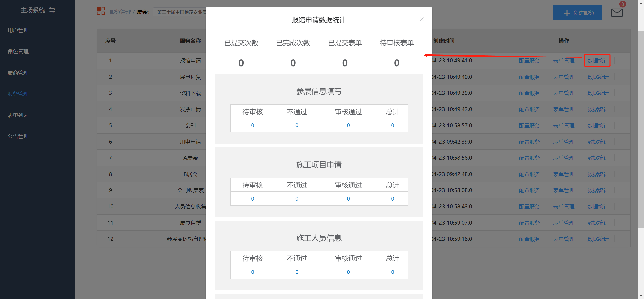Open the mail envelope notifications icon

pos(617,13)
